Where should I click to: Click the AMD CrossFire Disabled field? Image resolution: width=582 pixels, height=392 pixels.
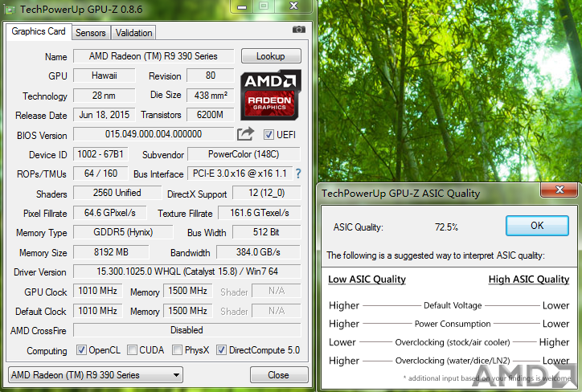(x=187, y=330)
